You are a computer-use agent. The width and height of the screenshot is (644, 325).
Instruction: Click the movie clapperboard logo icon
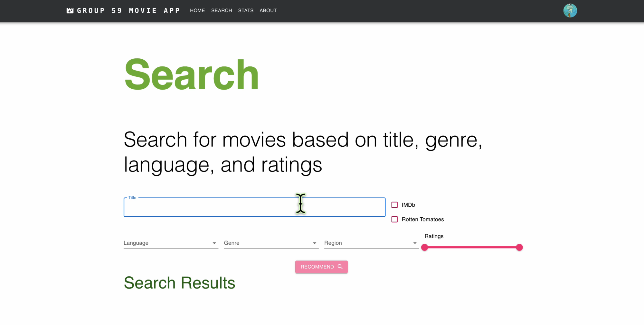70,11
